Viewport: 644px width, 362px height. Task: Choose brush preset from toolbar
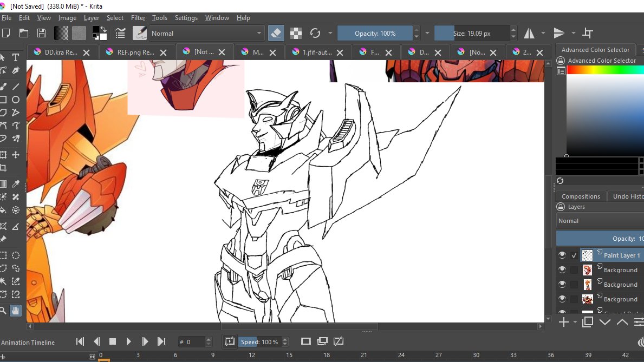pyautogui.click(x=140, y=33)
